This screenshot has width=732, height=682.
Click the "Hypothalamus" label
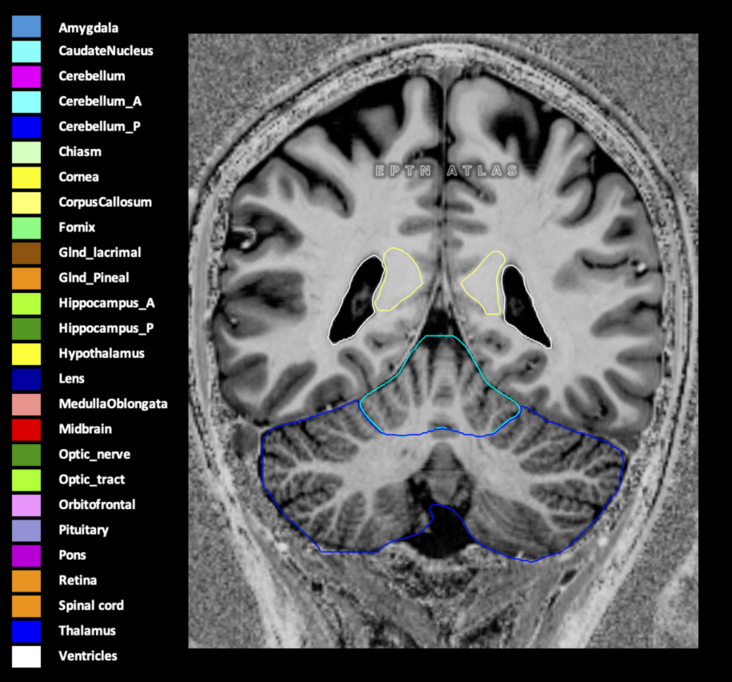101,354
